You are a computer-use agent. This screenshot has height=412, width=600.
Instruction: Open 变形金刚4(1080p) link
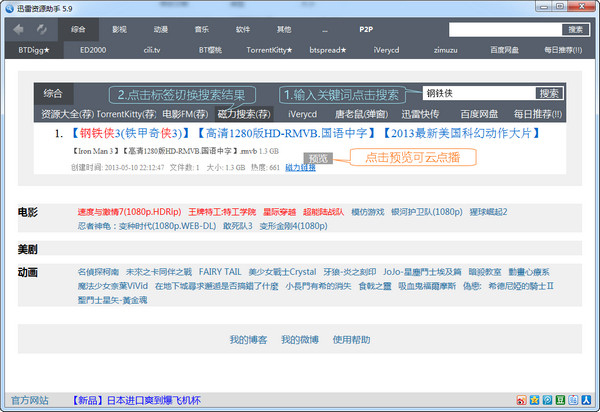coord(293,226)
